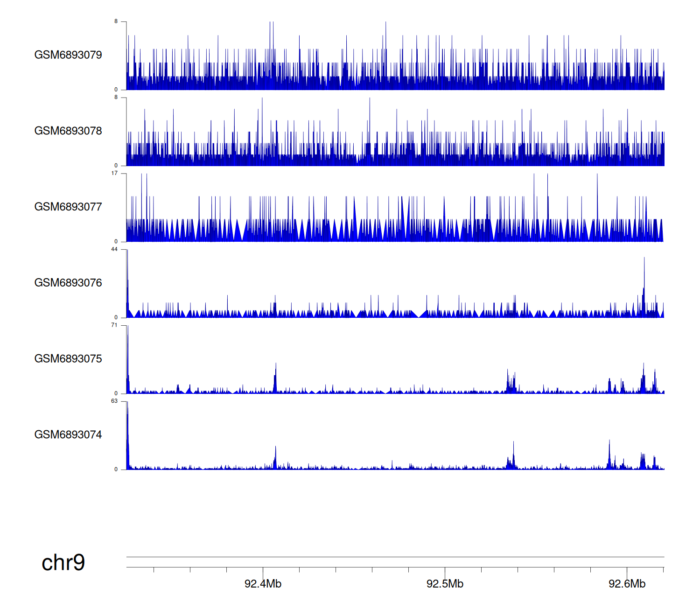700x616 pixels.
Task: Click the GSM6893075 track label
Action: point(68,359)
